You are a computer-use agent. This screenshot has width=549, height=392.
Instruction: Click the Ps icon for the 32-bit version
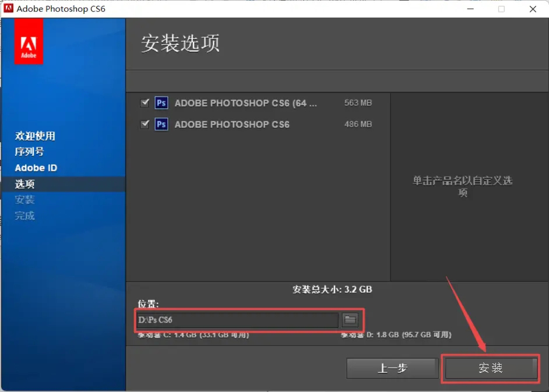161,124
